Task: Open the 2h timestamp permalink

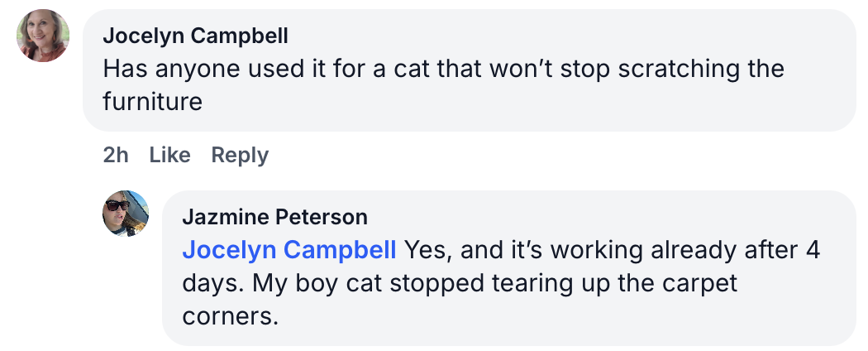Action: [116, 155]
